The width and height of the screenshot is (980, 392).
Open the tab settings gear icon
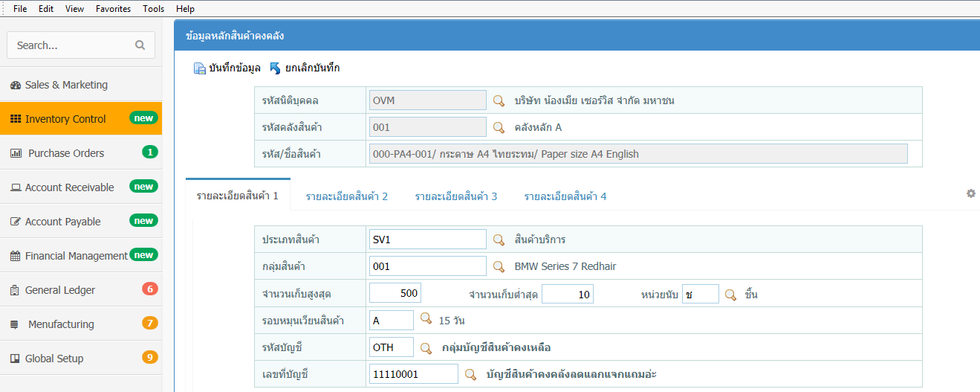970,193
